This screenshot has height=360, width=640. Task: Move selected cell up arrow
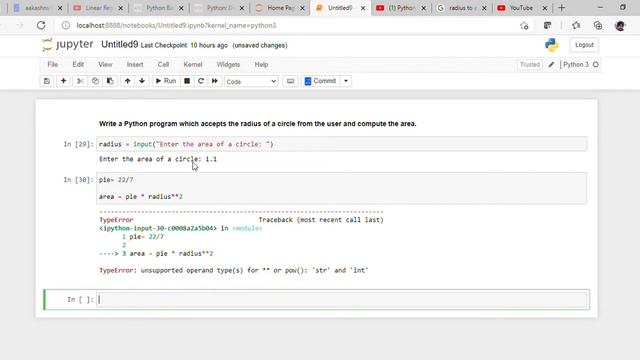tap(127, 81)
